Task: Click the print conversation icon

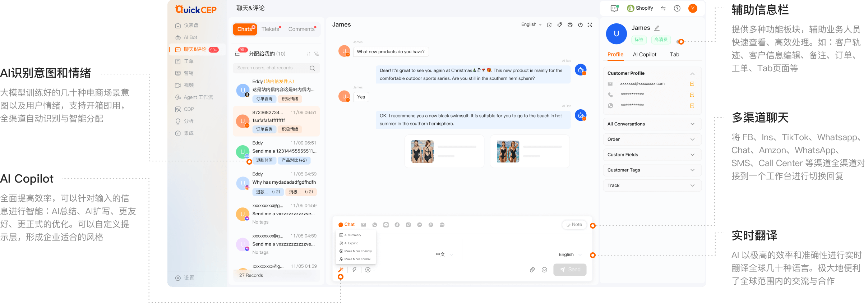Action: point(570,25)
